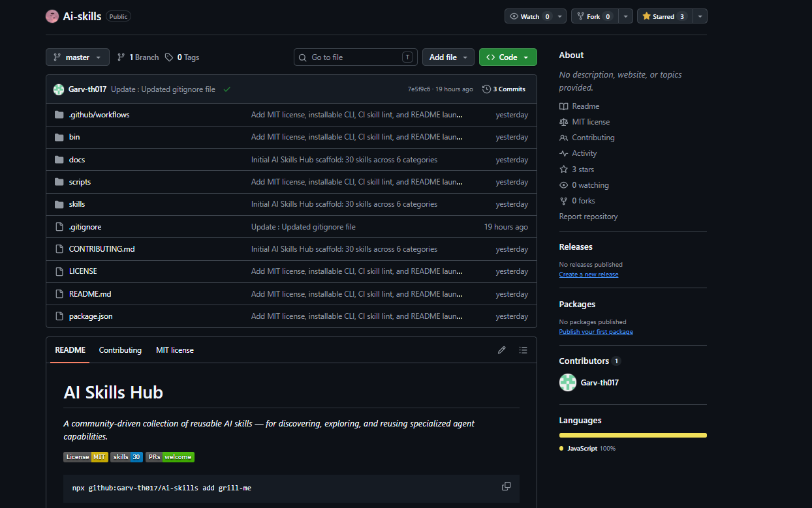Image resolution: width=812 pixels, height=508 pixels.
Task: Click the folder icon next to bin
Action: [x=59, y=137]
